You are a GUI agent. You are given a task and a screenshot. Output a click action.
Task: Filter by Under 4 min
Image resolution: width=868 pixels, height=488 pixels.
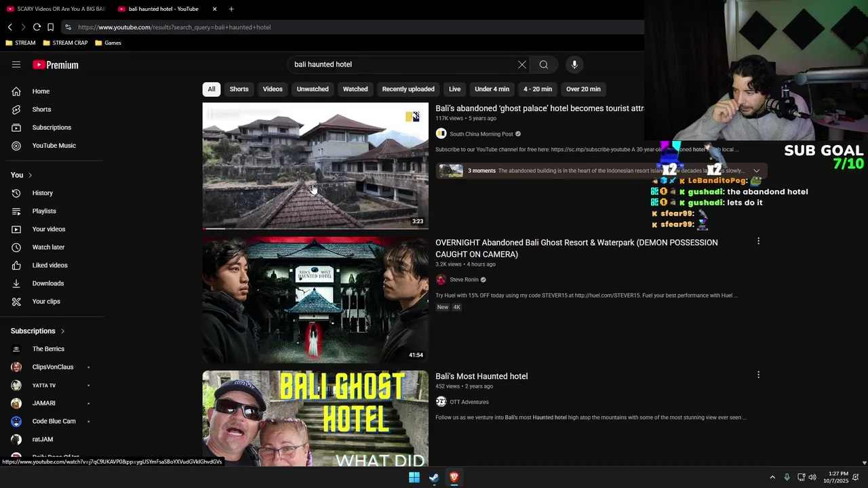[492, 89]
